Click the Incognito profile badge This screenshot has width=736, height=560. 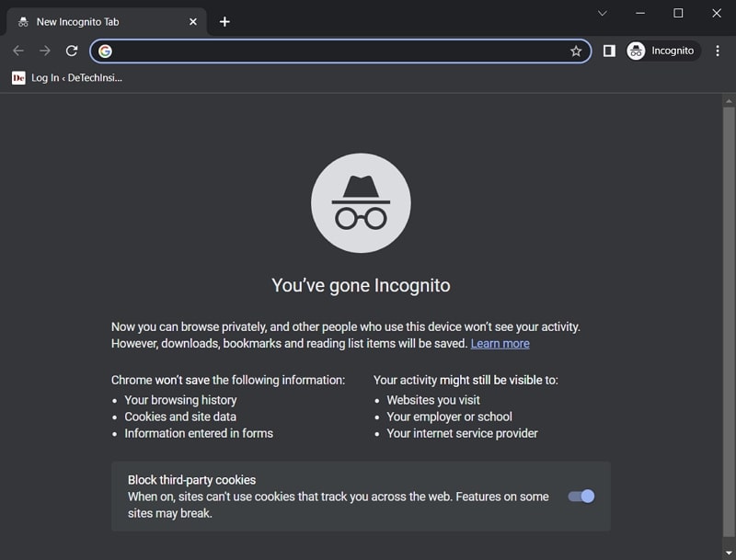[662, 51]
